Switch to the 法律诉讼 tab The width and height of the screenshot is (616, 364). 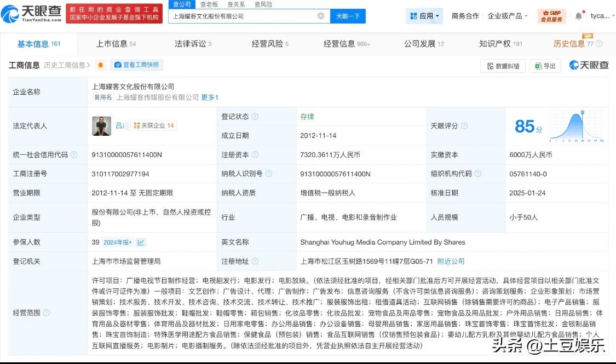point(193,44)
